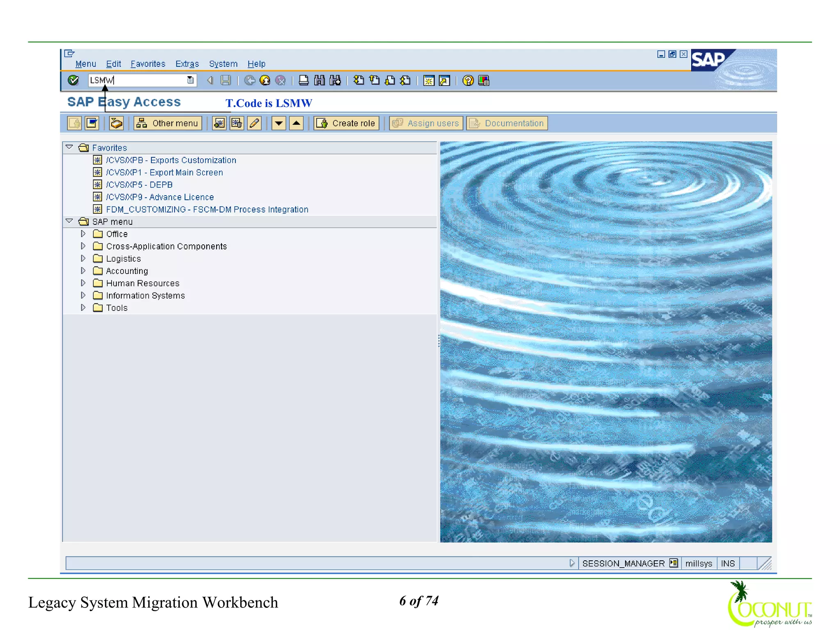The height and width of the screenshot is (630, 840).
Task: Click the green Back navigation icon
Action: [x=249, y=80]
